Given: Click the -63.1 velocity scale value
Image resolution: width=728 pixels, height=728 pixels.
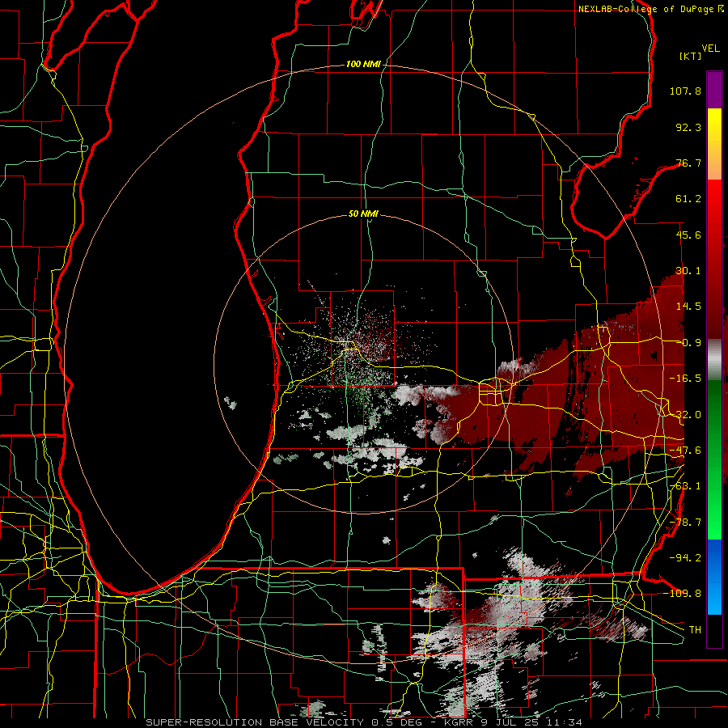Looking at the screenshot, I should [685, 486].
